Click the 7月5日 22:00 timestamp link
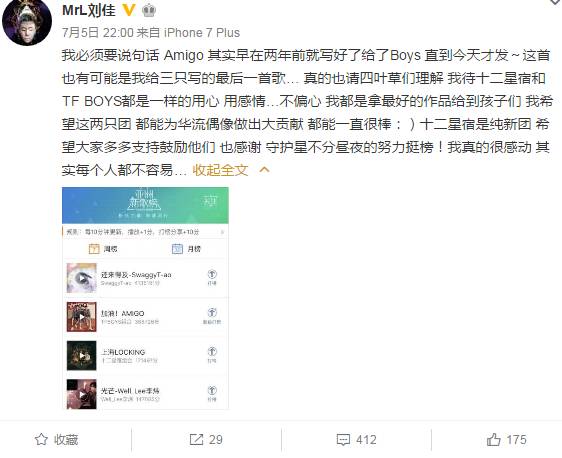Image resolution: width=562 pixels, height=458 pixels. click(x=97, y=33)
